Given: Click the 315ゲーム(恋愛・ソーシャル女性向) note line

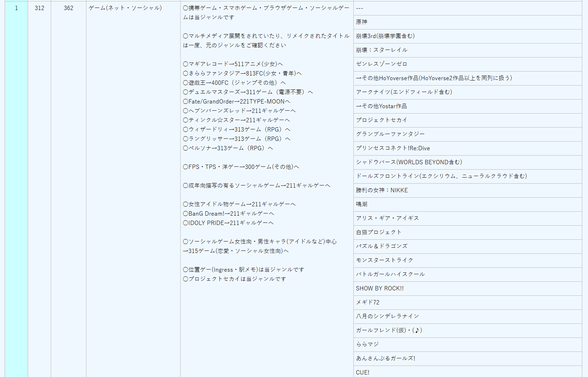Looking at the screenshot, I should [x=236, y=251].
